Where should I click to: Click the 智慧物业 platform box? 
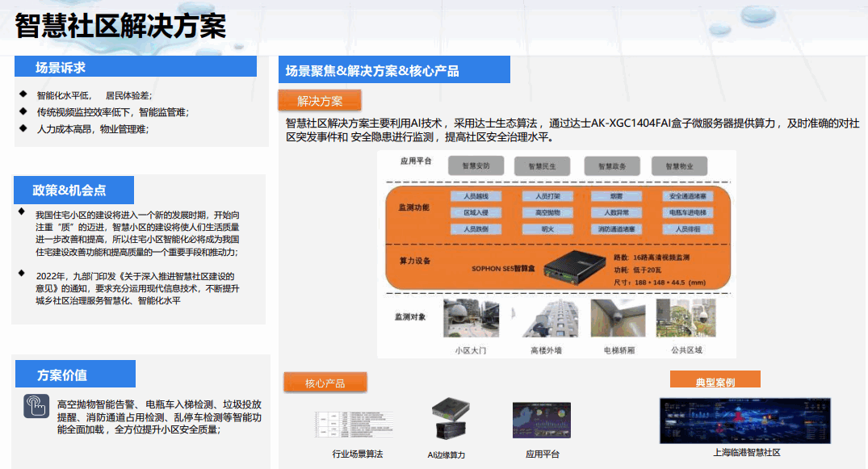[x=679, y=165]
